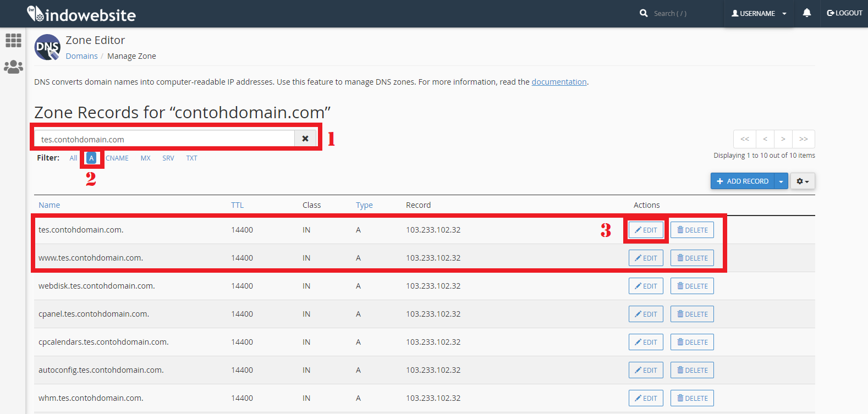
Task: Filter records by TXT
Action: click(191, 158)
